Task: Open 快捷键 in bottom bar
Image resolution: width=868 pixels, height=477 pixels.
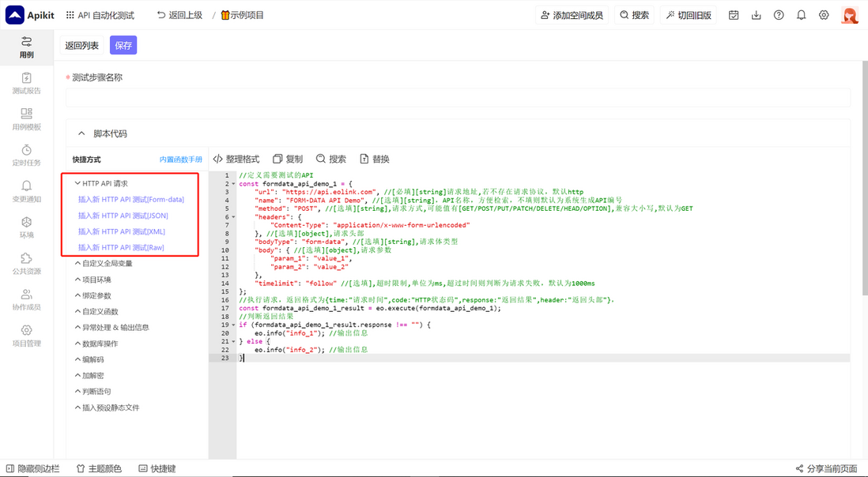Action: coord(157,469)
